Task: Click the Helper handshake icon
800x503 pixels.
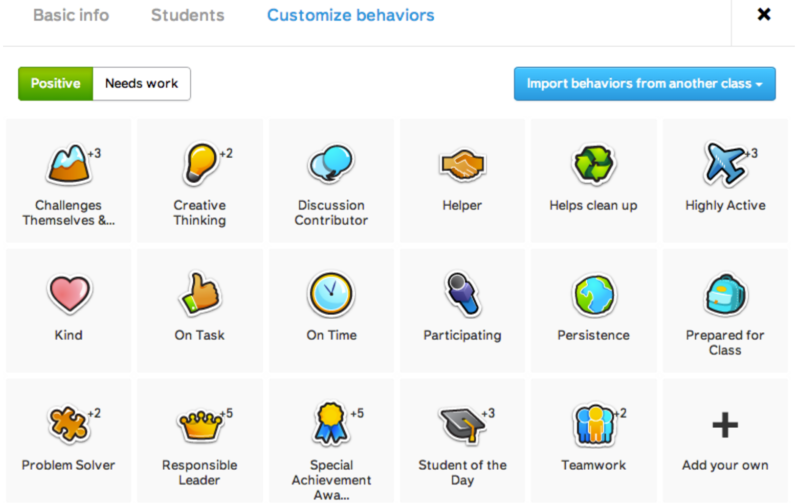Action: click(x=461, y=165)
